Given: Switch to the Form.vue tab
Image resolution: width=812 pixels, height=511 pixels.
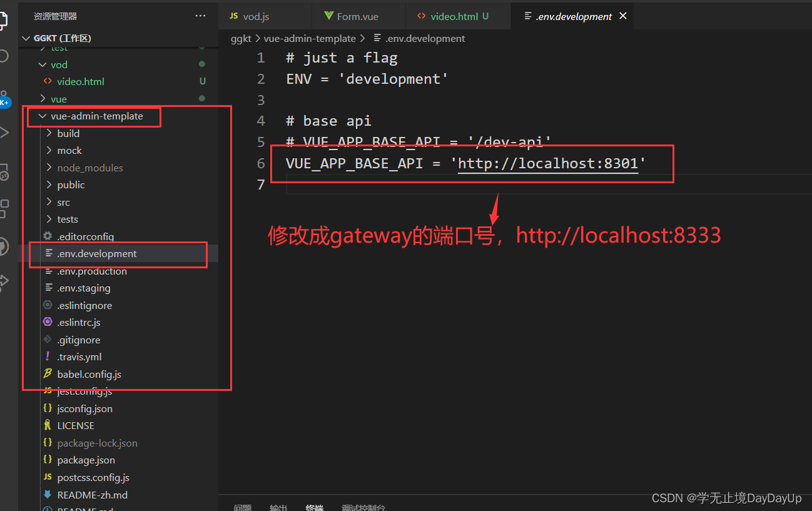Looking at the screenshot, I should (x=359, y=16).
